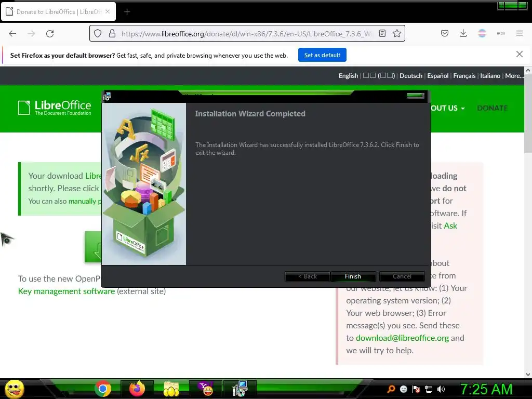Viewport: 532px width, 399px height.
Task: Click the orange search tray icon
Action: (391, 389)
